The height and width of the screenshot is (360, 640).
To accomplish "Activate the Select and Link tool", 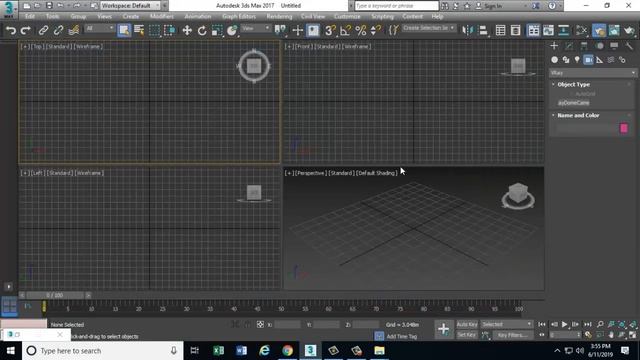I will click(x=43, y=30).
